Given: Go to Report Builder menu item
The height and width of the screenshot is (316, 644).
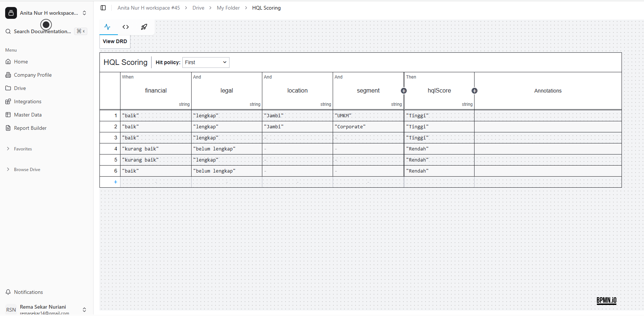Looking at the screenshot, I should tap(30, 128).
